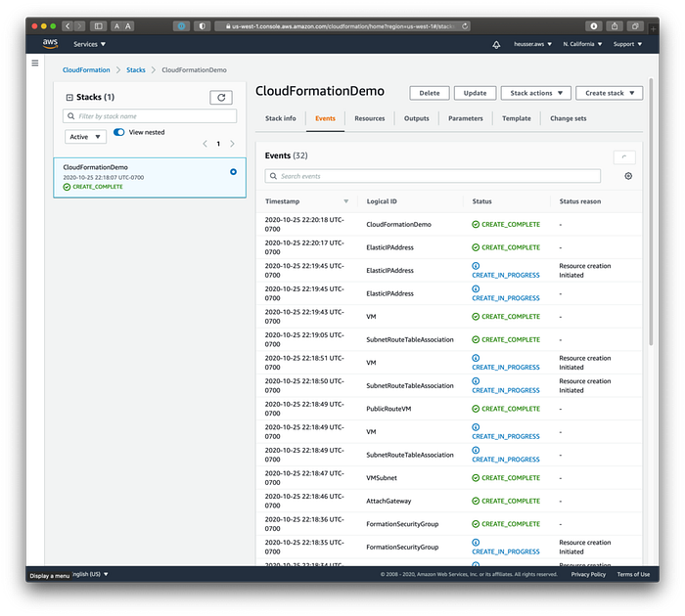Reload the page in Safari

(x=465, y=26)
